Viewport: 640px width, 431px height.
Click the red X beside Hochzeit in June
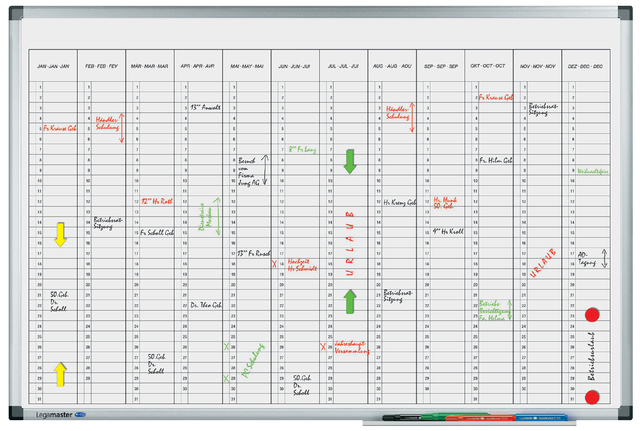point(275,264)
